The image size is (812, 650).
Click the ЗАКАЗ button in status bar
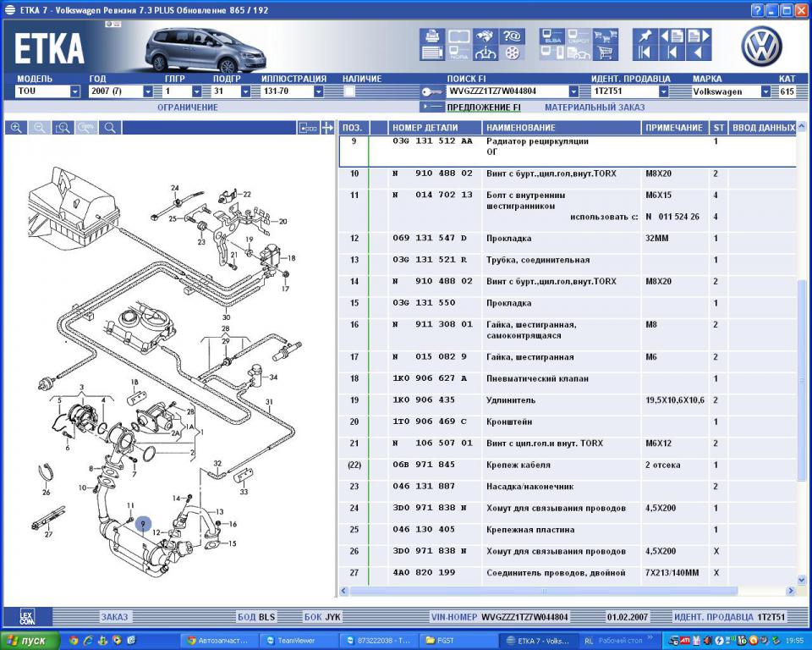click(114, 617)
